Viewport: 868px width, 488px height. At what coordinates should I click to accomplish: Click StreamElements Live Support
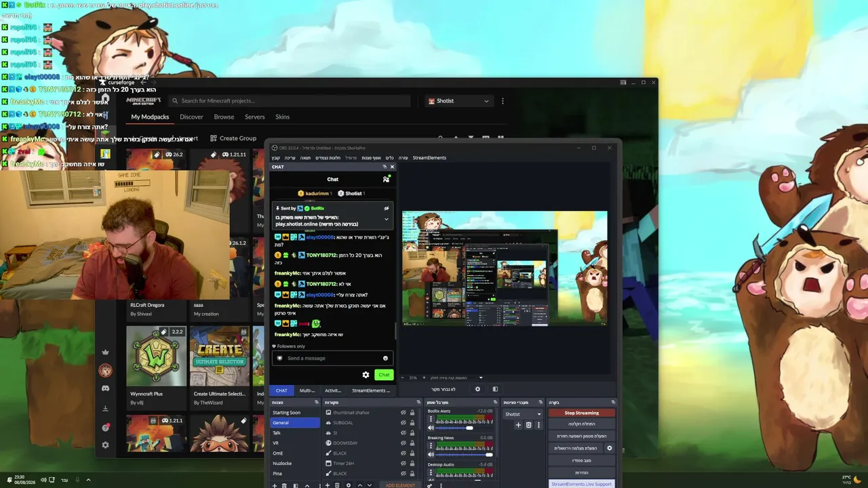(x=581, y=484)
